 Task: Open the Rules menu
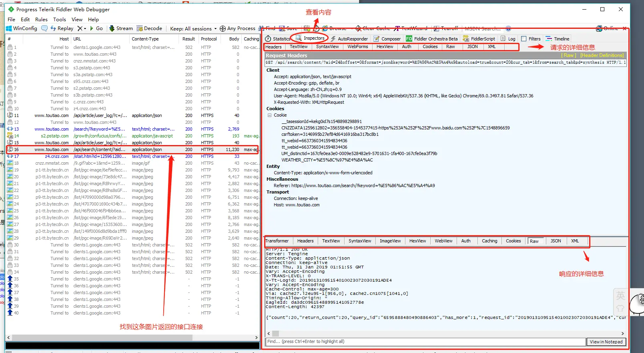tap(41, 19)
